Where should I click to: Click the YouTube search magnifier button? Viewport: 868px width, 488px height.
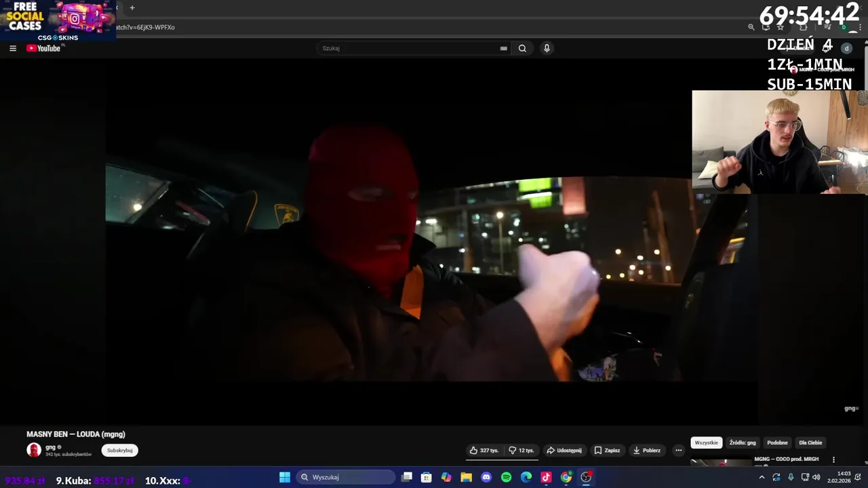tap(522, 48)
